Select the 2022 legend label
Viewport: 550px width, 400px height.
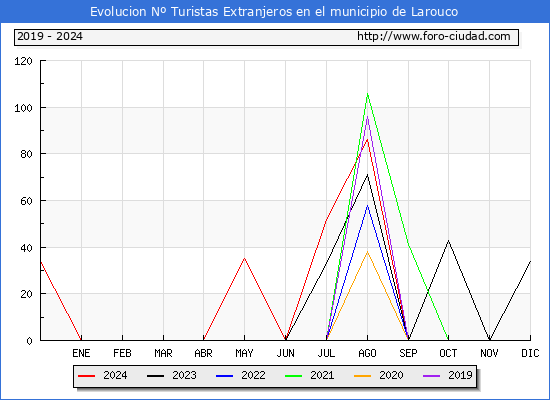pyautogui.click(x=253, y=375)
